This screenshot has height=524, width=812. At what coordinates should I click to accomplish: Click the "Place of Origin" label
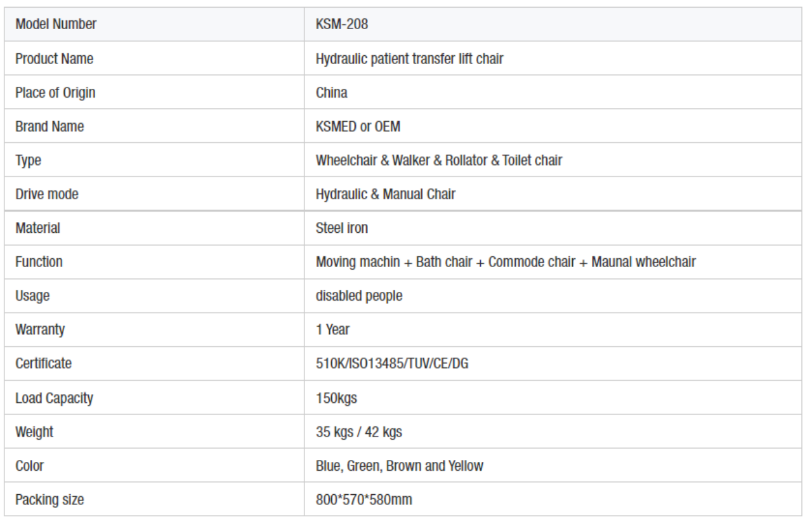55,93
